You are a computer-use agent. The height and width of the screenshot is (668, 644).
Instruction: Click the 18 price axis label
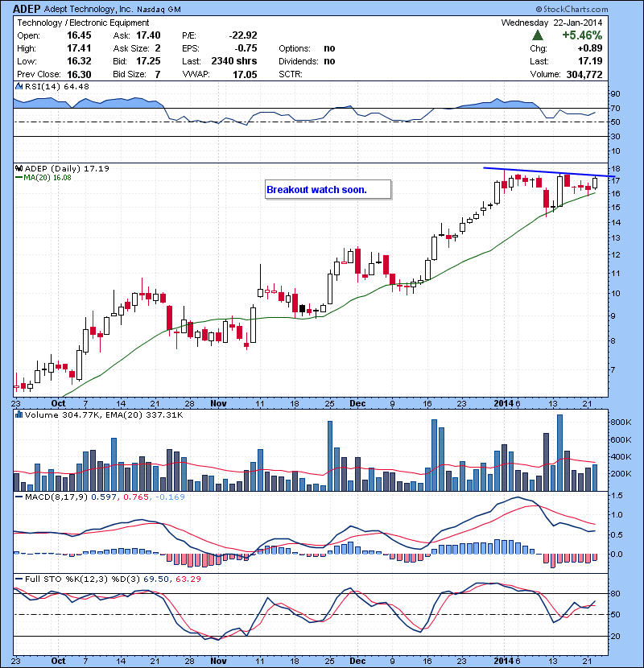[616, 169]
